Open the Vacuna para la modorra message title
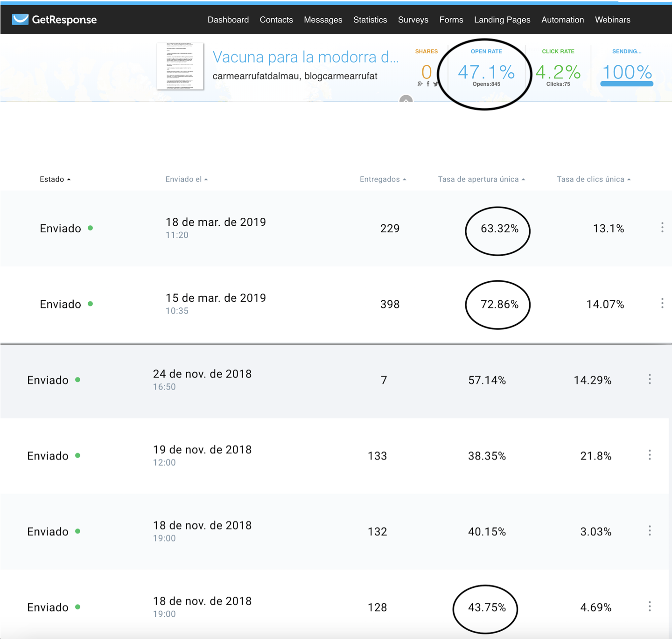The image size is (672, 641). (306, 57)
